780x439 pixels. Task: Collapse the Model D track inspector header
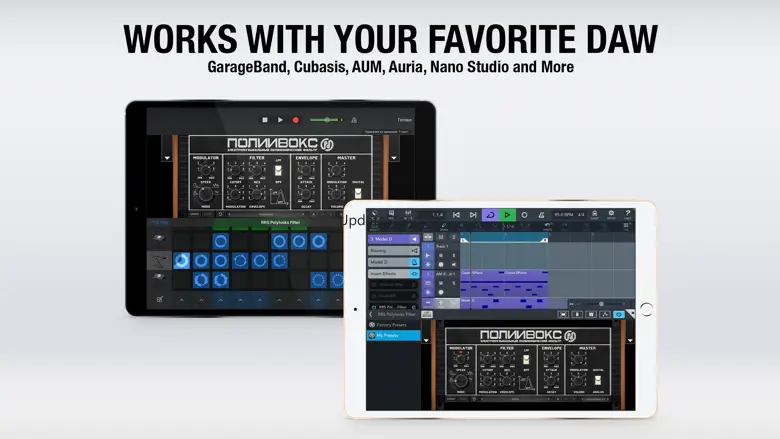[393, 239]
